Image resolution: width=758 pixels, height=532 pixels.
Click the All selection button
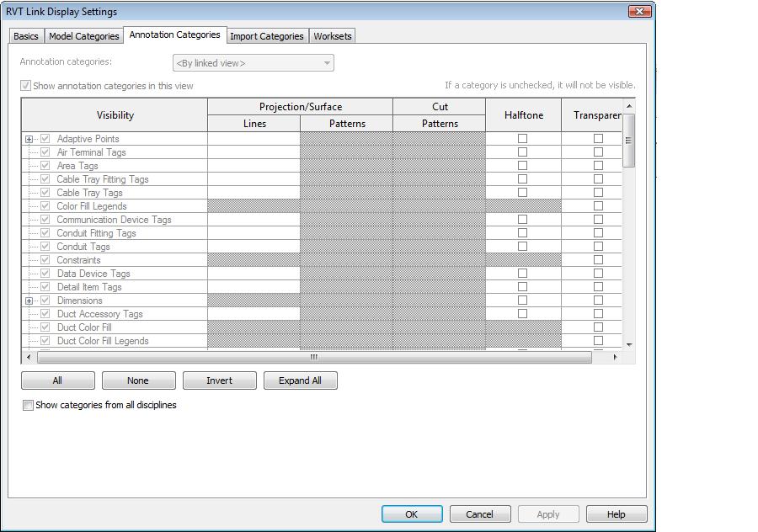click(x=57, y=380)
